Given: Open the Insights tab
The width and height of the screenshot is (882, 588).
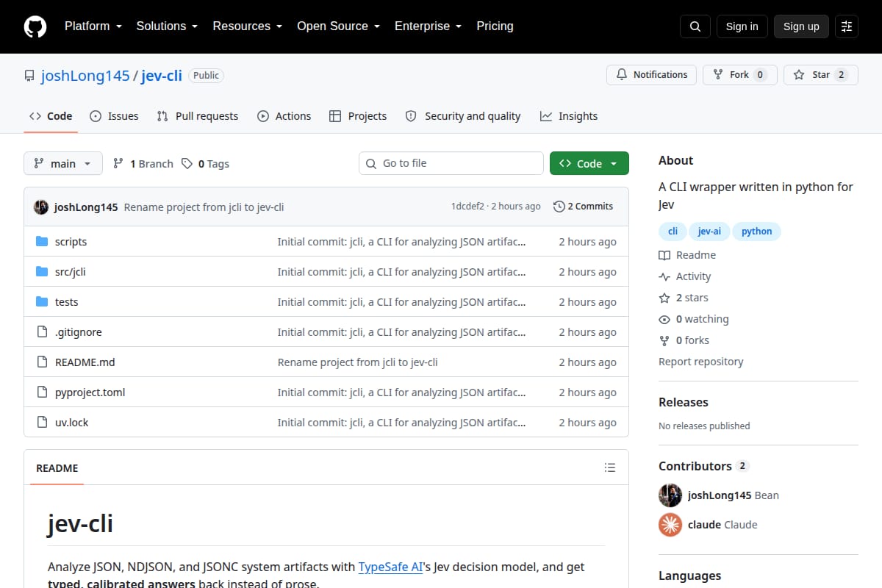Looking at the screenshot, I should (x=569, y=116).
